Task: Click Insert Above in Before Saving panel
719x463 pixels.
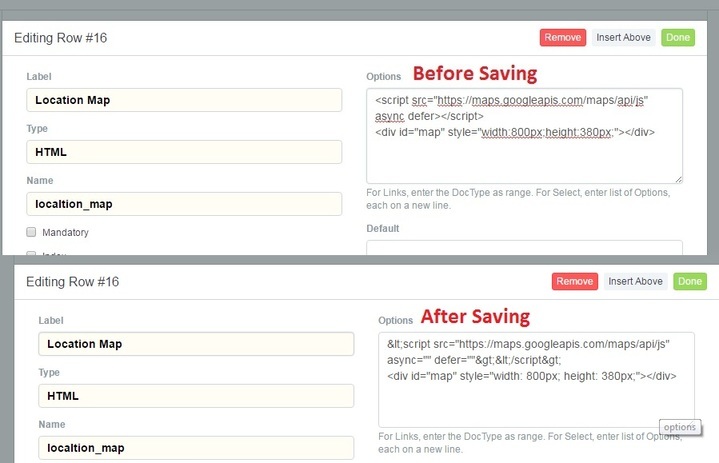Action: [x=623, y=38]
